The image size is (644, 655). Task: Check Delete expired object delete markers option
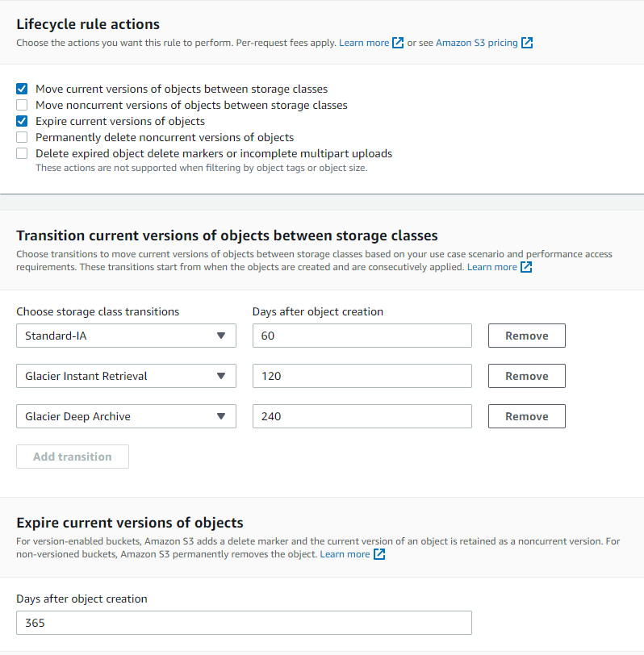22,153
